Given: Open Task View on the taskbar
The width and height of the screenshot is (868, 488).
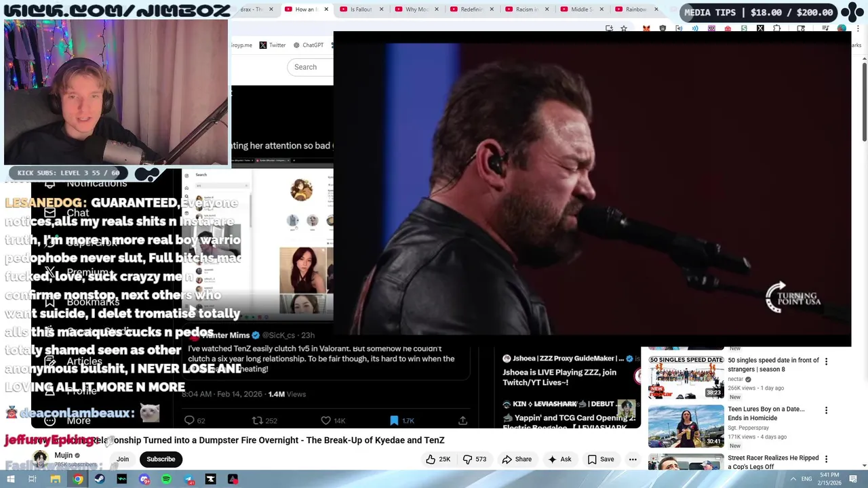Looking at the screenshot, I should click(33, 479).
